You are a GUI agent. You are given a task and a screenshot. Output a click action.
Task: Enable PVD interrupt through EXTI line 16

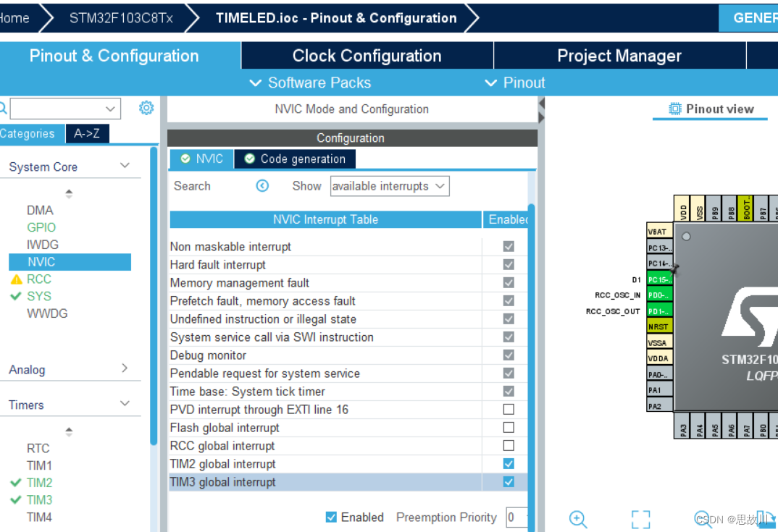tap(509, 409)
